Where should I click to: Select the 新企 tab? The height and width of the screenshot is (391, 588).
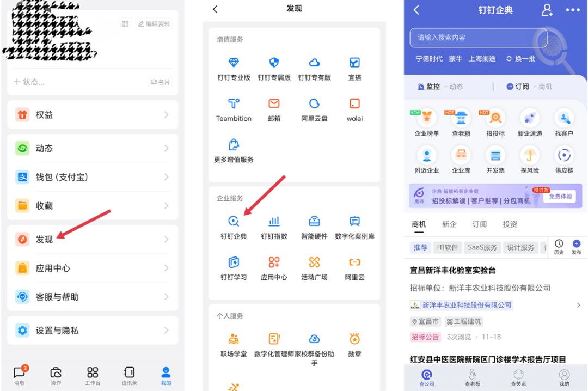449,224
